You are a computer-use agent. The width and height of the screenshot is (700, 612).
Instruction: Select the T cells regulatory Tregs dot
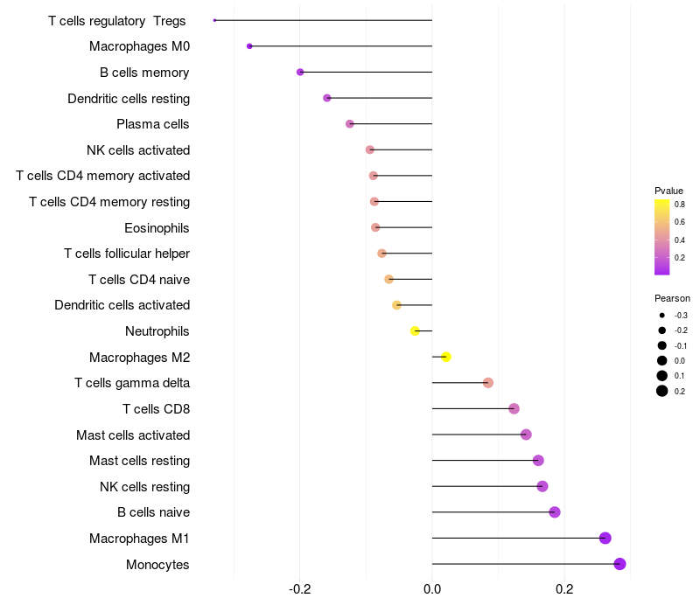pyautogui.click(x=214, y=20)
